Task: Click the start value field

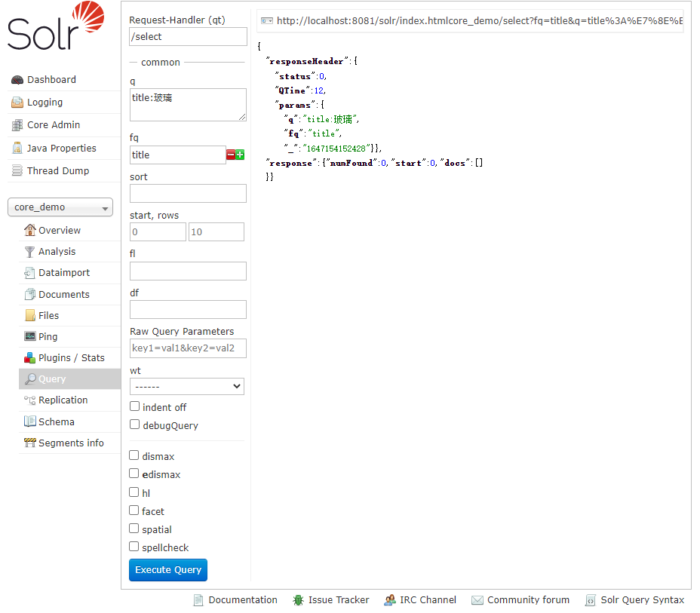Action: click(158, 232)
